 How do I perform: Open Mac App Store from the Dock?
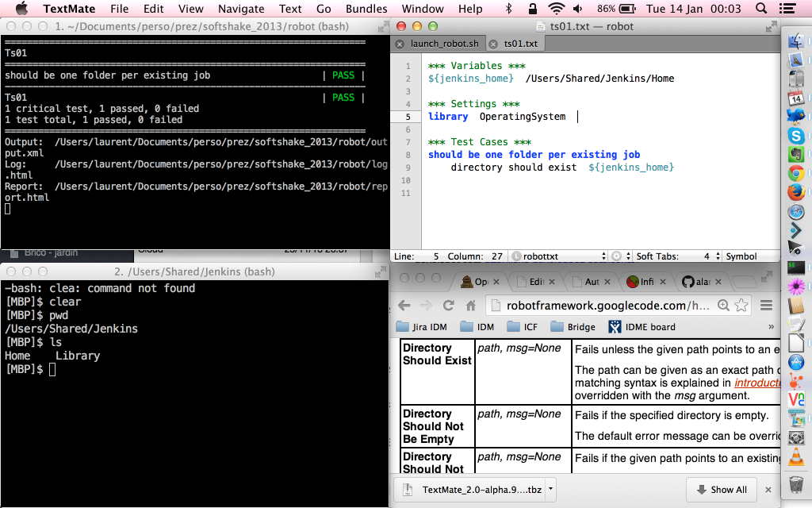(x=796, y=362)
